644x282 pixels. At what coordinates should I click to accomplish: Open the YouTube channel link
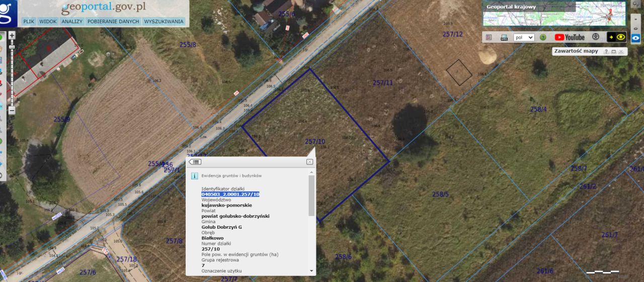pos(570,37)
